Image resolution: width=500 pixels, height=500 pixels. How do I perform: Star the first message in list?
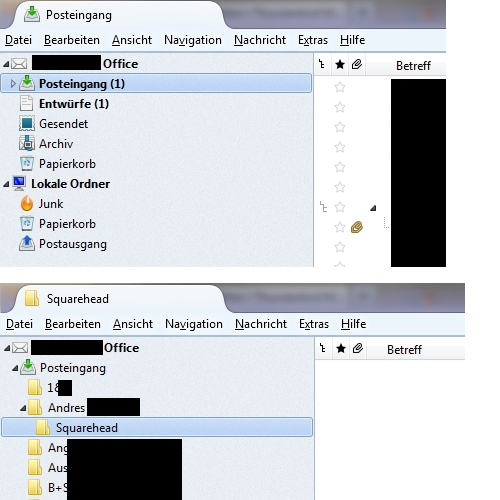point(340,87)
